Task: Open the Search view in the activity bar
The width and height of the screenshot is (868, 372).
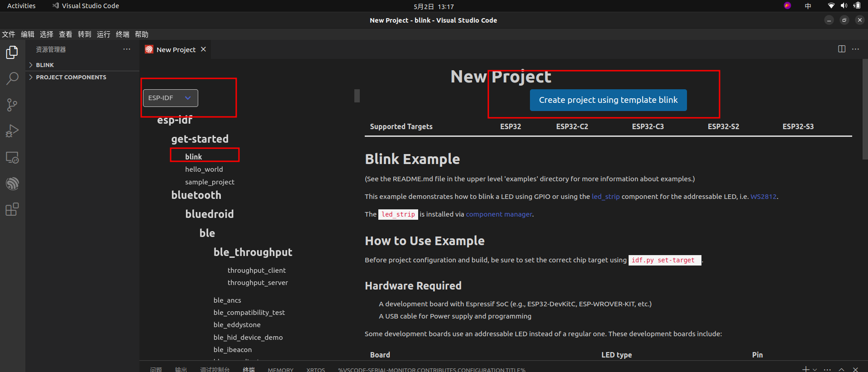Action: point(12,78)
